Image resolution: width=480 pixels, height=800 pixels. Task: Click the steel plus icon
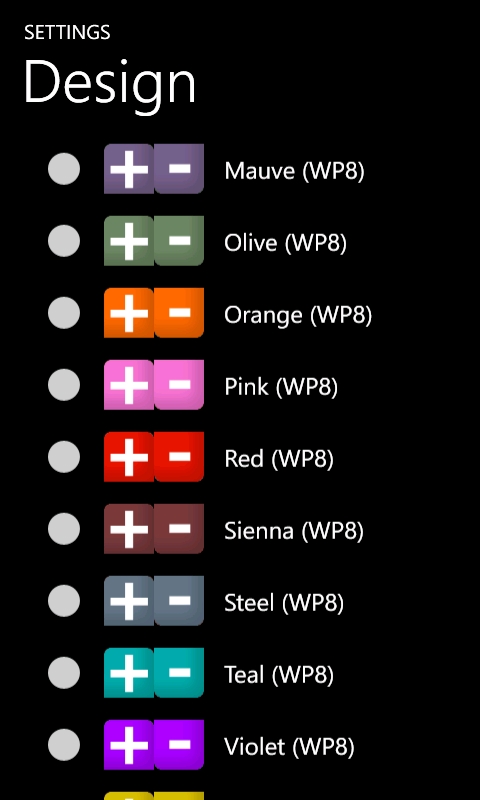point(129,601)
